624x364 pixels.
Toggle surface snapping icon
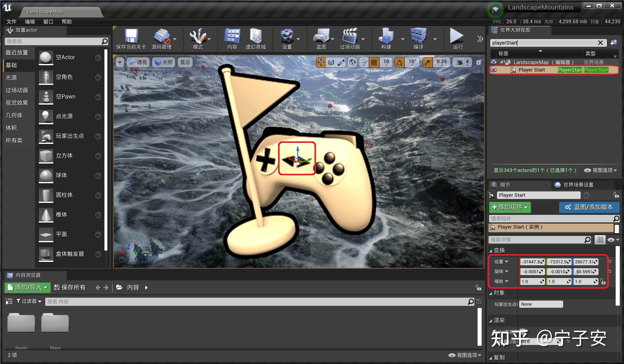[364, 62]
